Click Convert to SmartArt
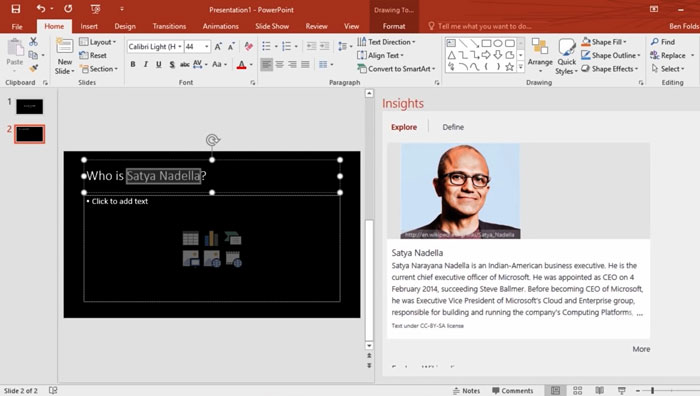The height and width of the screenshot is (396, 700). pyautogui.click(x=396, y=69)
